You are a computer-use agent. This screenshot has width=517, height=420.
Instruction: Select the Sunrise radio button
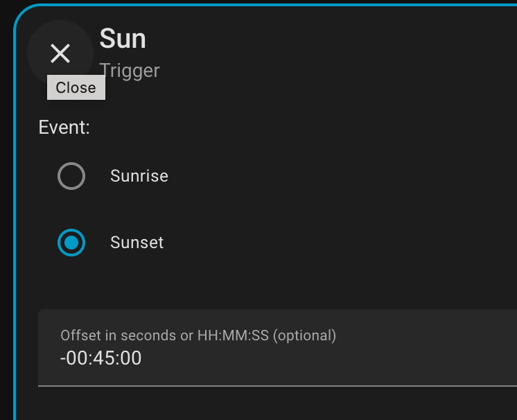point(71,176)
